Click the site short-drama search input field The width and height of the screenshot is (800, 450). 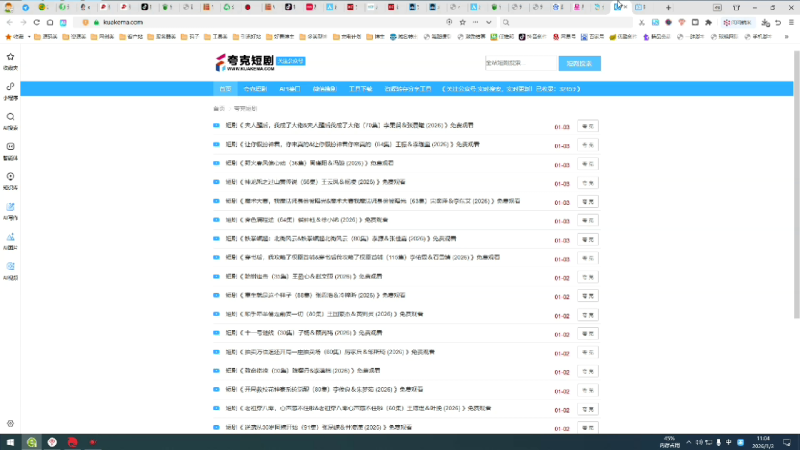click(x=520, y=63)
